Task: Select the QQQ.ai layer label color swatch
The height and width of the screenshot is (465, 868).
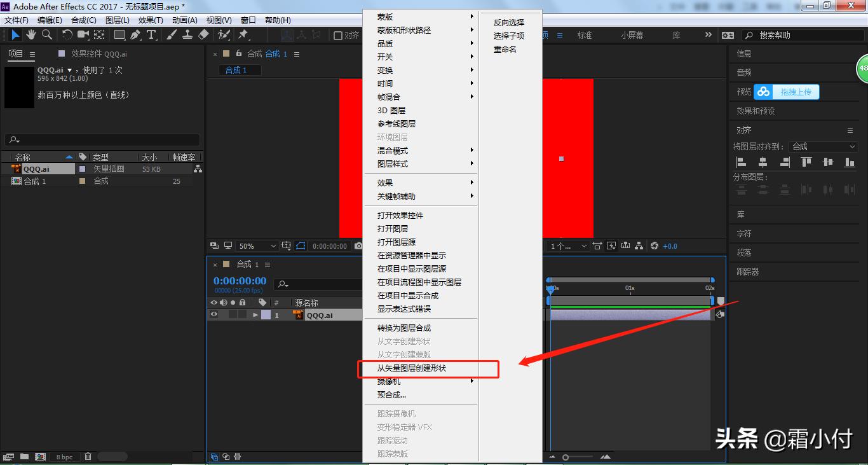Action: pos(265,314)
